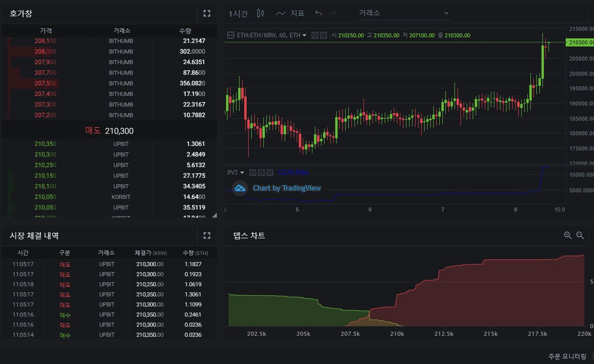Screen dimensions: 594x364
Task: Click the order book corner resize handle
Action: click(x=214, y=215)
